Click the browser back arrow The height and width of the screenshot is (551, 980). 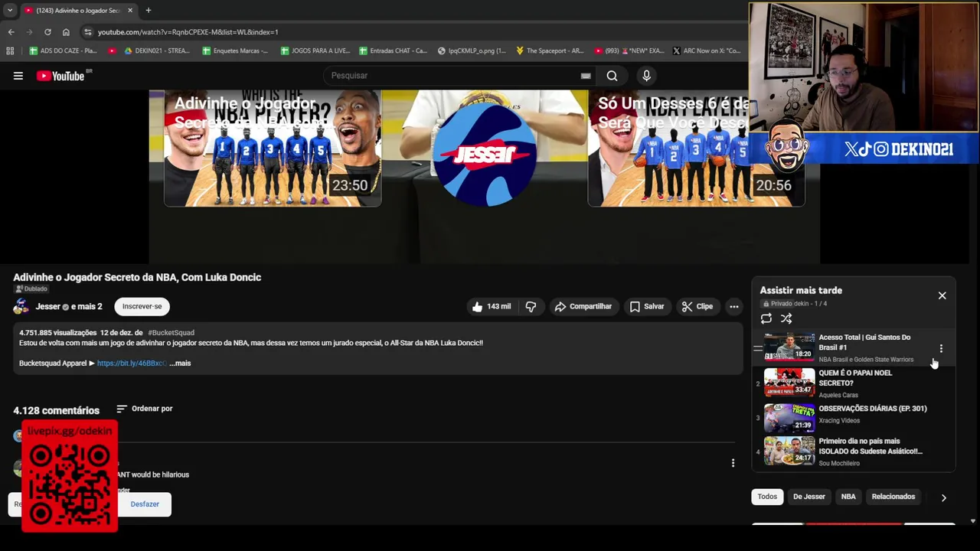11,32
